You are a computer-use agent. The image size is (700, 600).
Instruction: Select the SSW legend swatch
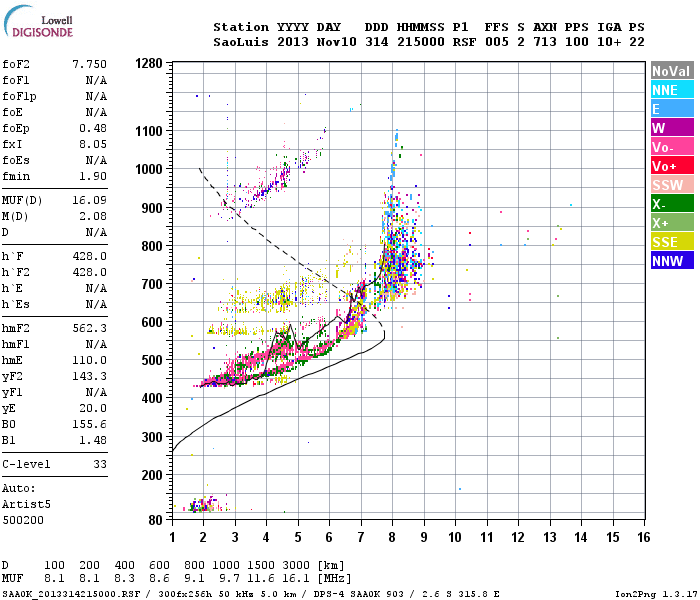[x=672, y=185]
